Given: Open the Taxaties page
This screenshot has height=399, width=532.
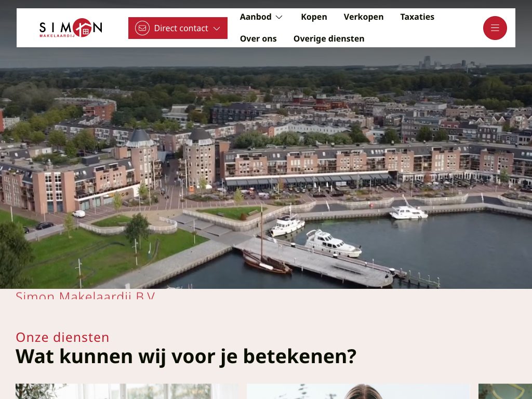Looking at the screenshot, I should [417, 17].
